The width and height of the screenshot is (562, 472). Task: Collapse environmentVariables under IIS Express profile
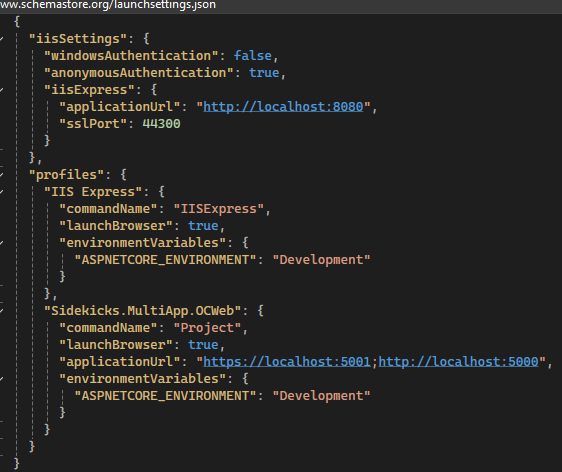[x=1, y=243]
